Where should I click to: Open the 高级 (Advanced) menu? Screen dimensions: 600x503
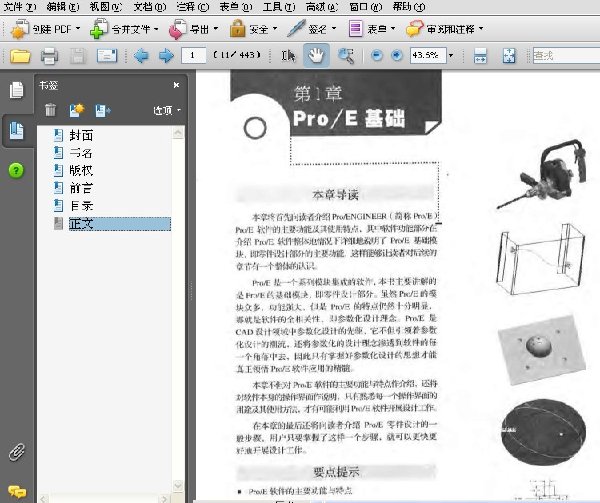(322, 7)
